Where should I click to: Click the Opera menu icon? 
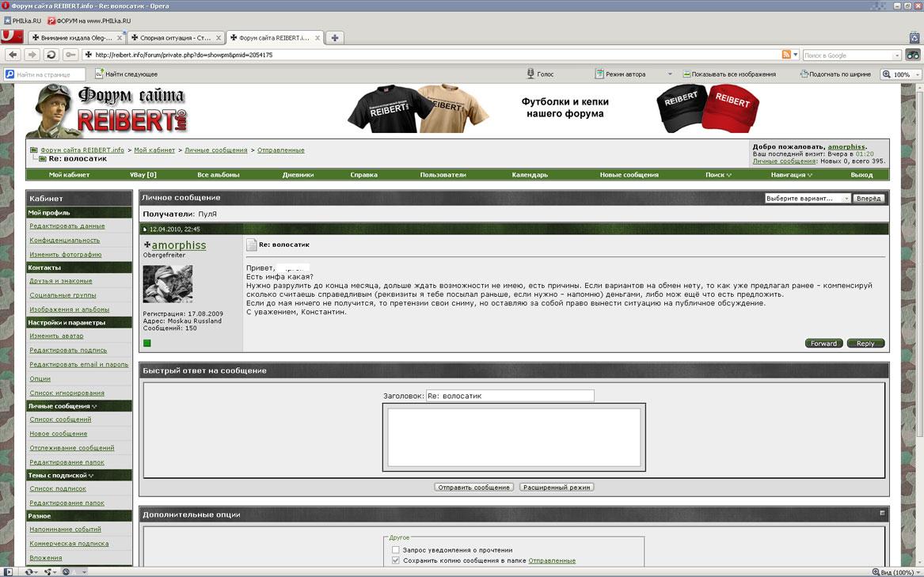(x=11, y=36)
